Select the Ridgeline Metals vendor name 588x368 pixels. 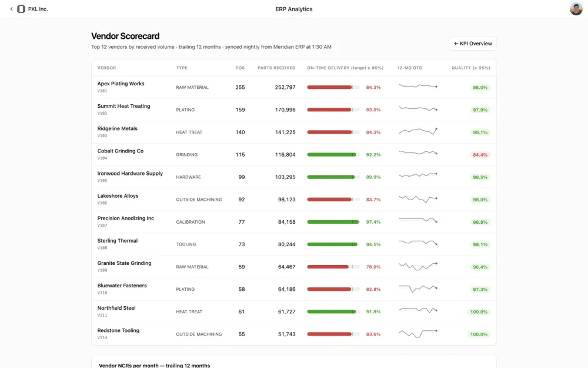click(118, 128)
